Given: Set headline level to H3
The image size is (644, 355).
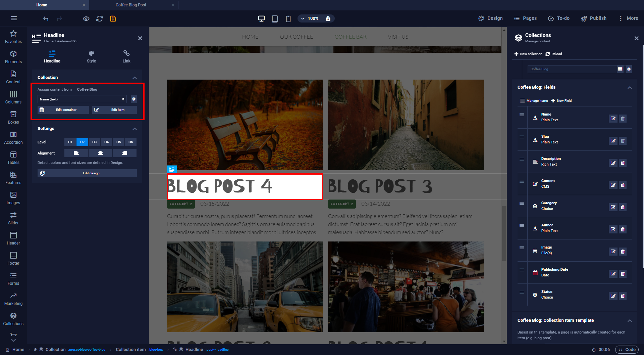Looking at the screenshot, I should (x=94, y=142).
